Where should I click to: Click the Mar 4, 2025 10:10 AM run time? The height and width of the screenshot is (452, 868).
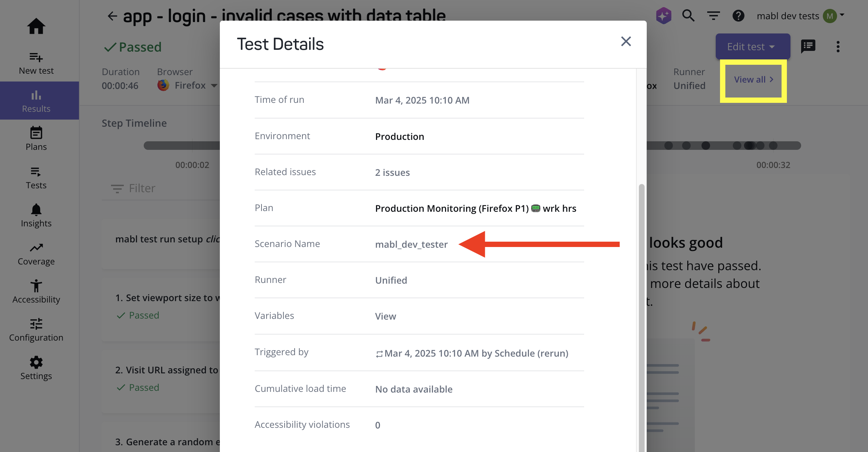(x=422, y=100)
